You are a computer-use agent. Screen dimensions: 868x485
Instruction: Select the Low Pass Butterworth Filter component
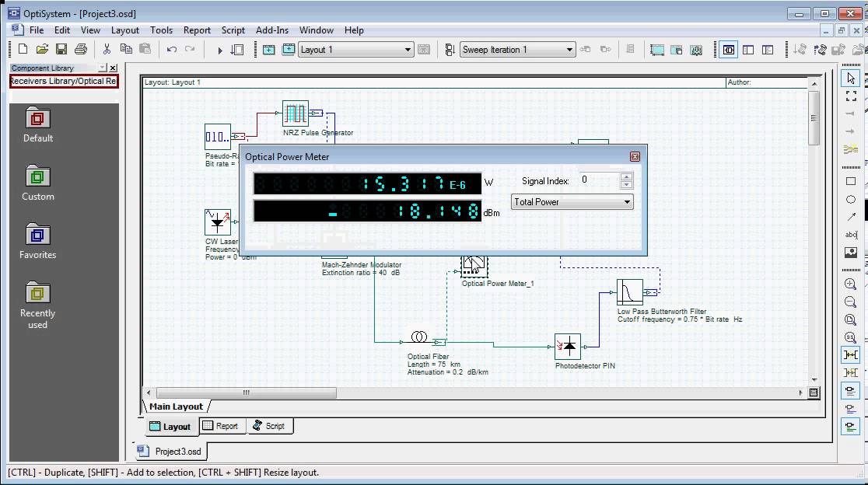(x=630, y=292)
